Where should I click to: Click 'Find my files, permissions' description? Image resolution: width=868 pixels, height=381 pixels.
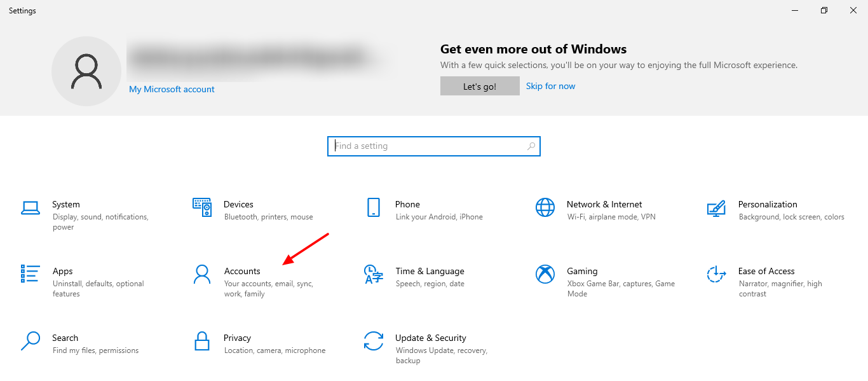pos(96,350)
